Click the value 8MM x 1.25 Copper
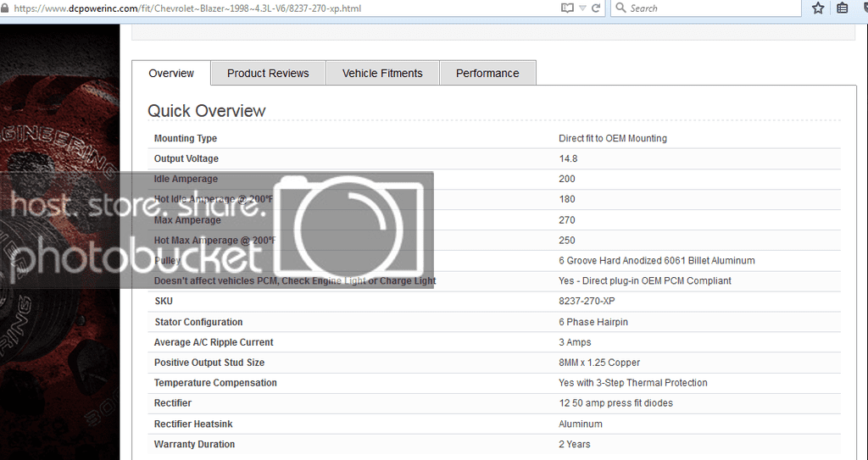Screen dimensions: 868x460 pos(599,363)
